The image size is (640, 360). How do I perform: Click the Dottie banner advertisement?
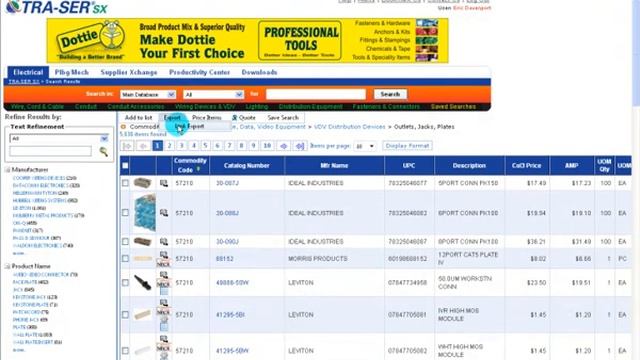[247, 40]
